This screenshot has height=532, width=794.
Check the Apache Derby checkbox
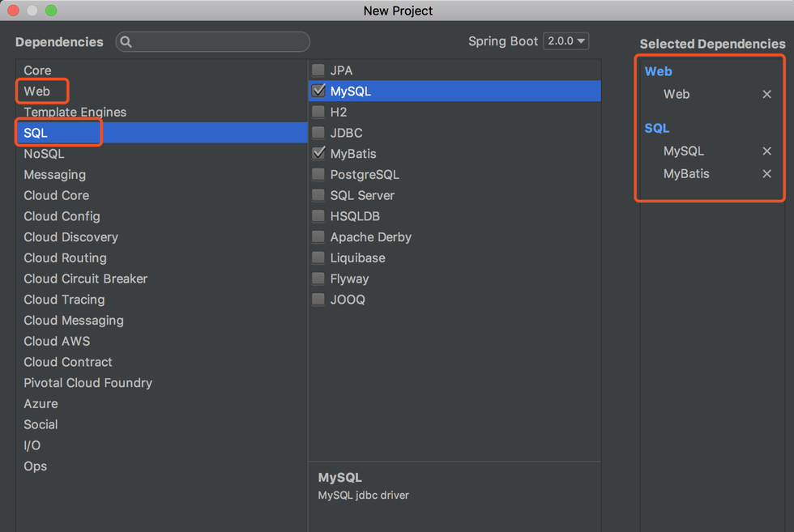click(x=318, y=236)
